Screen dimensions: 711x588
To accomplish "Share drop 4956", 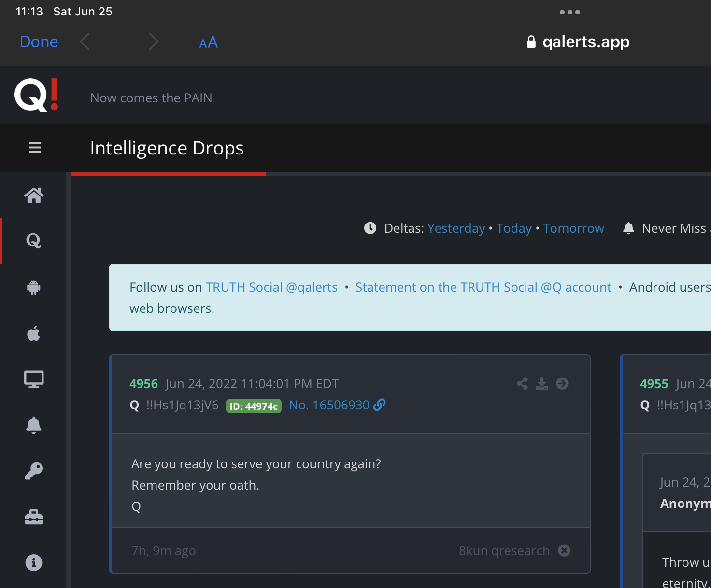I will pos(522,383).
